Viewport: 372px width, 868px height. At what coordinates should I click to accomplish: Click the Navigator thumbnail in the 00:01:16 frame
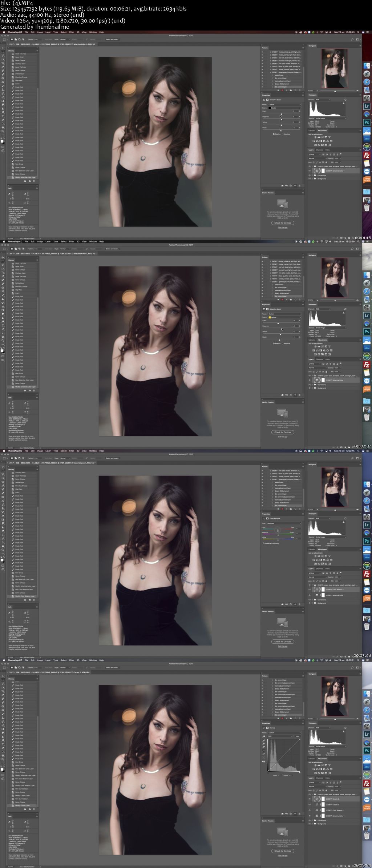tap(334, 68)
